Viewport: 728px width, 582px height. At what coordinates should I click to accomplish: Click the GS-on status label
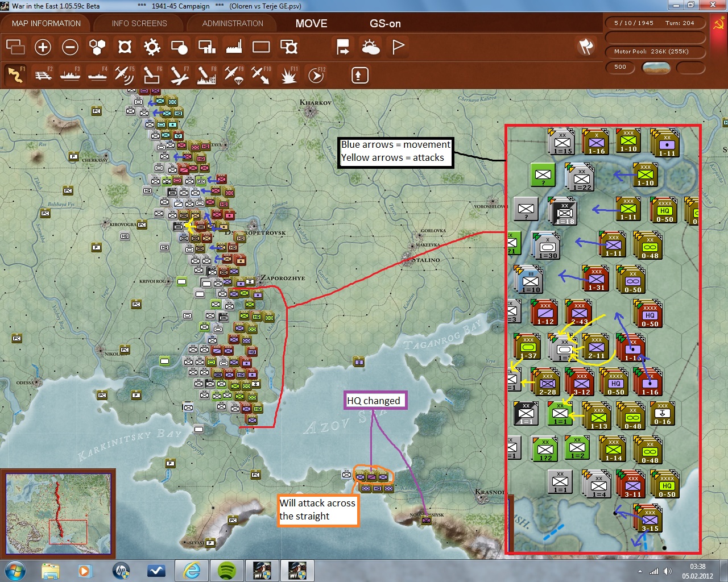pos(385,24)
